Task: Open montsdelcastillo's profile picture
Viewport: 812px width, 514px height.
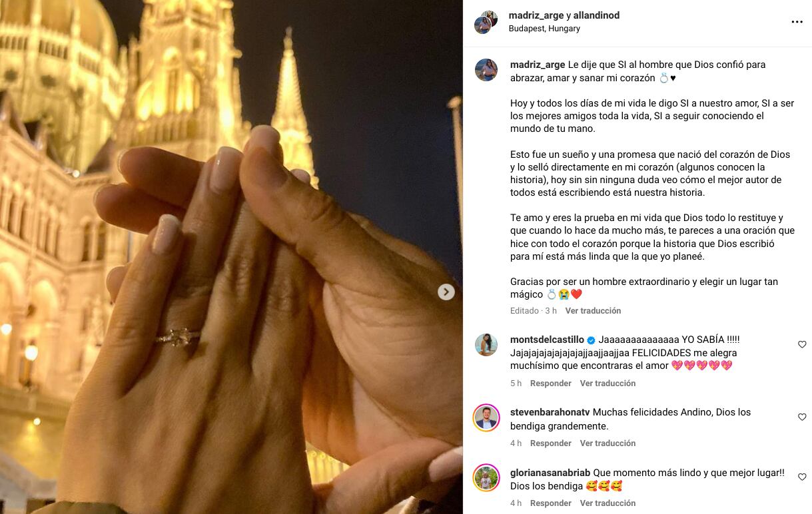Action: point(486,345)
